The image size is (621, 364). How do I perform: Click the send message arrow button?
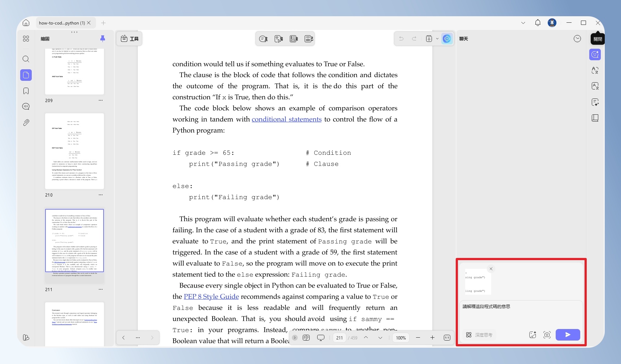click(x=568, y=335)
